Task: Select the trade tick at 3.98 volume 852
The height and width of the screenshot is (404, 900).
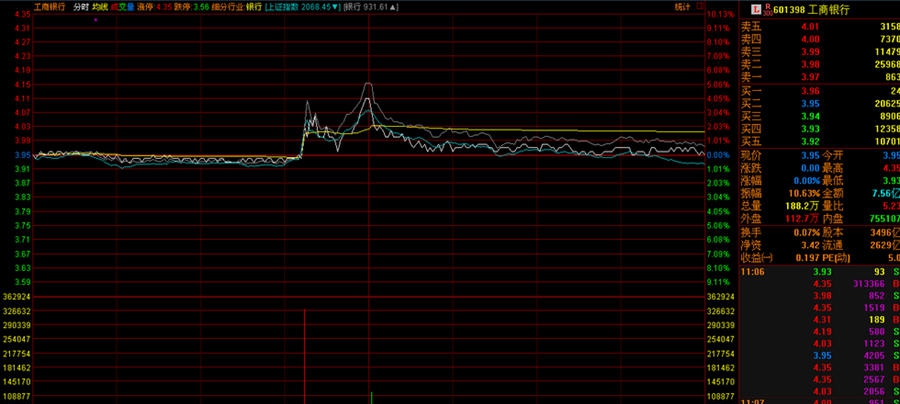Action: click(x=820, y=296)
